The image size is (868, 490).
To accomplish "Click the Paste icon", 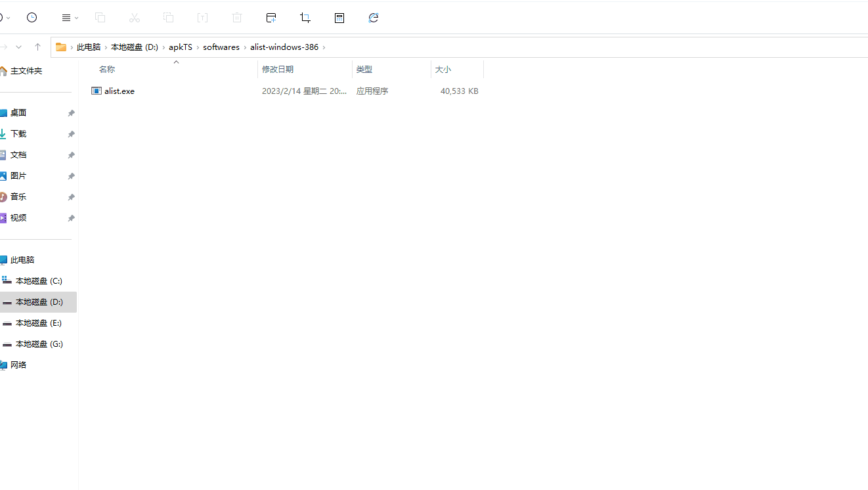I will [169, 18].
